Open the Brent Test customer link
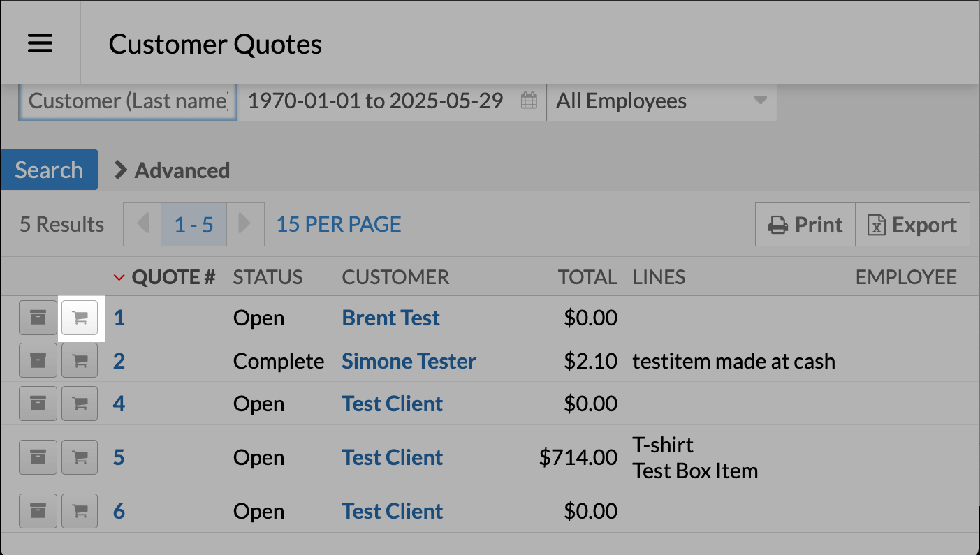The image size is (980, 555). tap(390, 318)
